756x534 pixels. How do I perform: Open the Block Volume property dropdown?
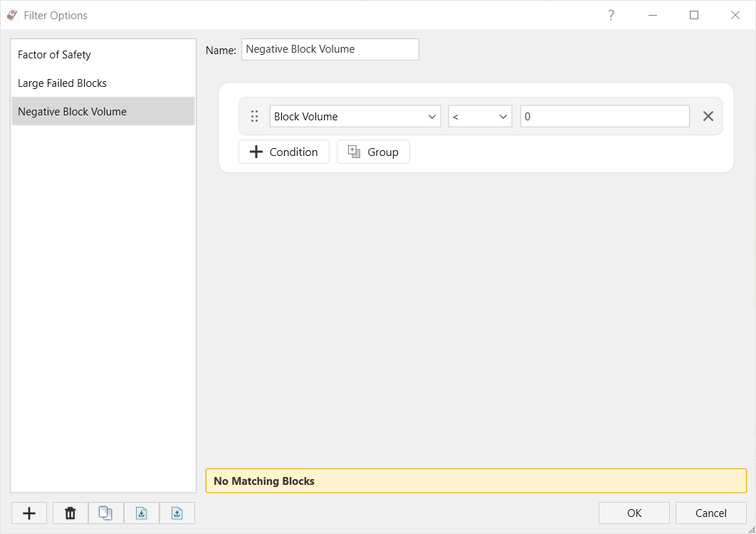coord(355,116)
